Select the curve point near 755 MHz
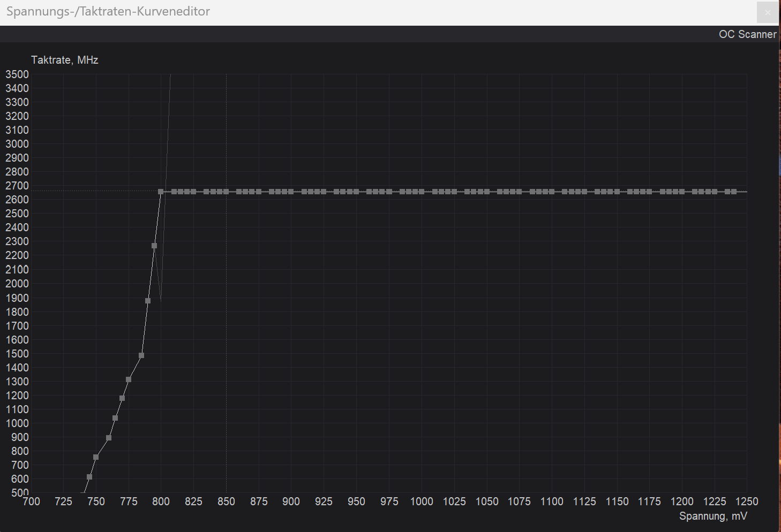The height and width of the screenshot is (532, 781). coord(96,457)
